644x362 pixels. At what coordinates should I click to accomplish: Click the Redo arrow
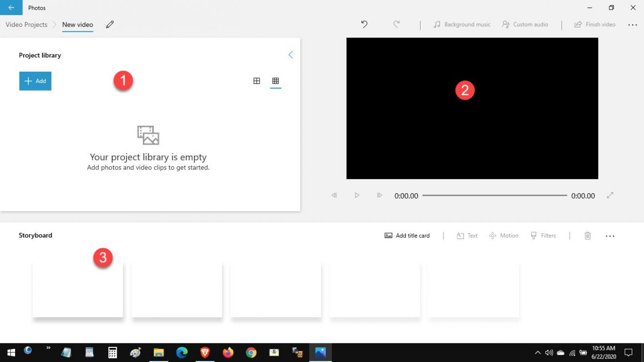pyautogui.click(x=397, y=24)
